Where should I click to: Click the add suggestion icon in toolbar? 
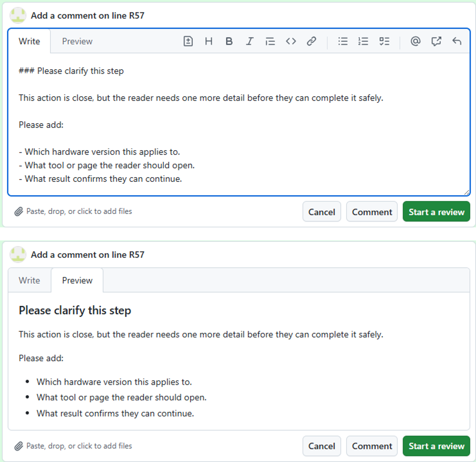click(188, 41)
